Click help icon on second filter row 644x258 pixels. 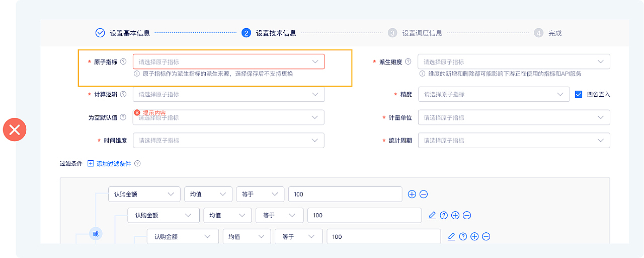tap(444, 215)
